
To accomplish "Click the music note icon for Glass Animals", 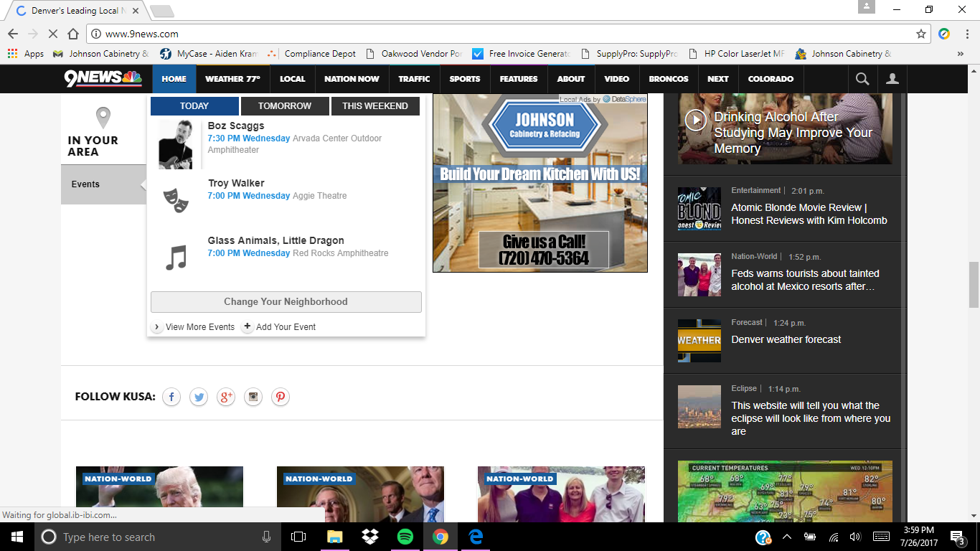I will click(176, 257).
